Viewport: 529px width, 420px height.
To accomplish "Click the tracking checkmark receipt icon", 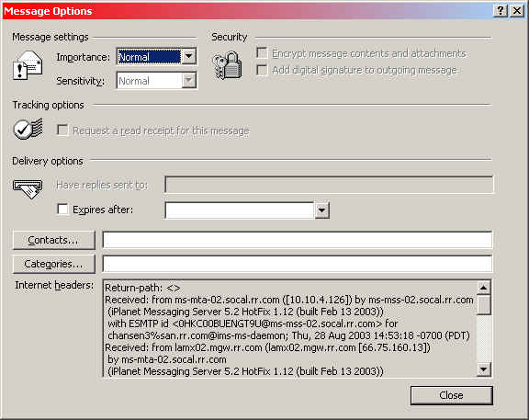I will (x=28, y=129).
